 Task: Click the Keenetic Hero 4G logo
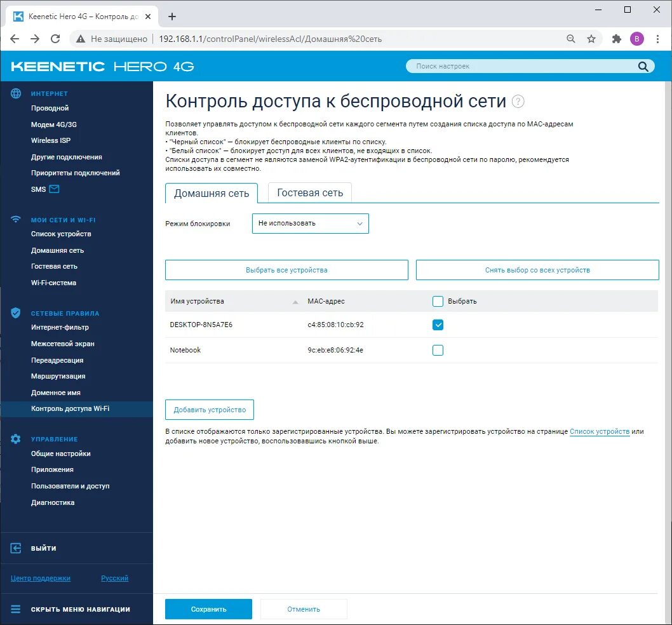(x=102, y=67)
